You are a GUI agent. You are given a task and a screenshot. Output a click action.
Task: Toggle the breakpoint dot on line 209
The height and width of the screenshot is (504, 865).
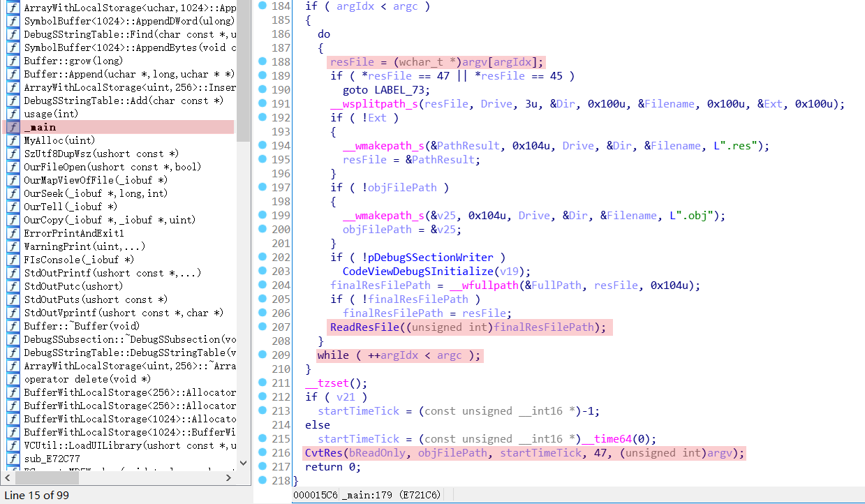[x=263, y=355]
